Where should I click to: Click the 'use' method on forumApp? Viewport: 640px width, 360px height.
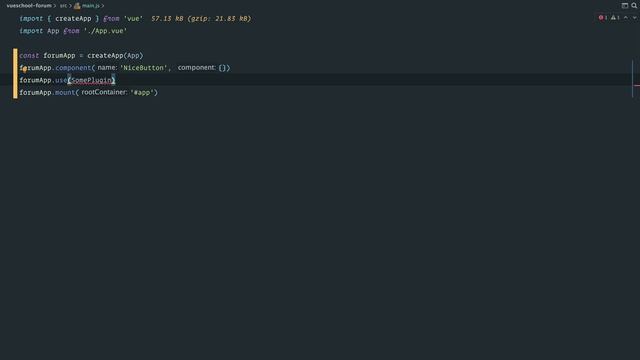pyautogui.click(x=61, y=80)
